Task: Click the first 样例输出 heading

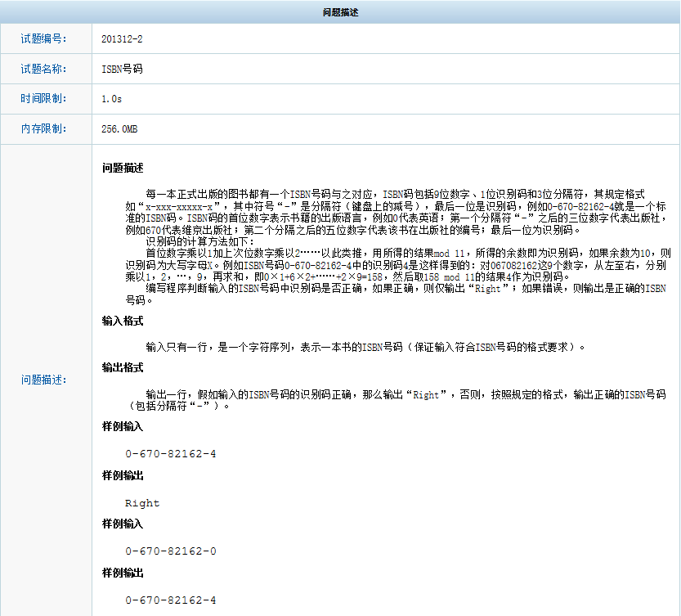Action: 123,475
